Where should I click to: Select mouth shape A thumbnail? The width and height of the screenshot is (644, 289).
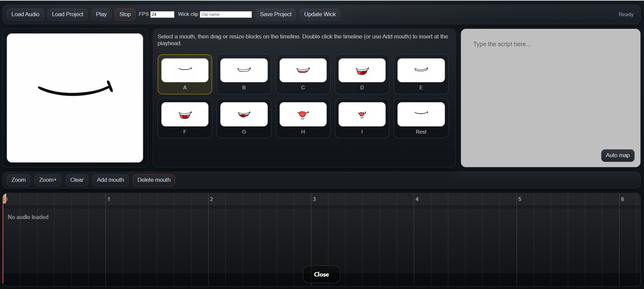(x=185, y=70)
